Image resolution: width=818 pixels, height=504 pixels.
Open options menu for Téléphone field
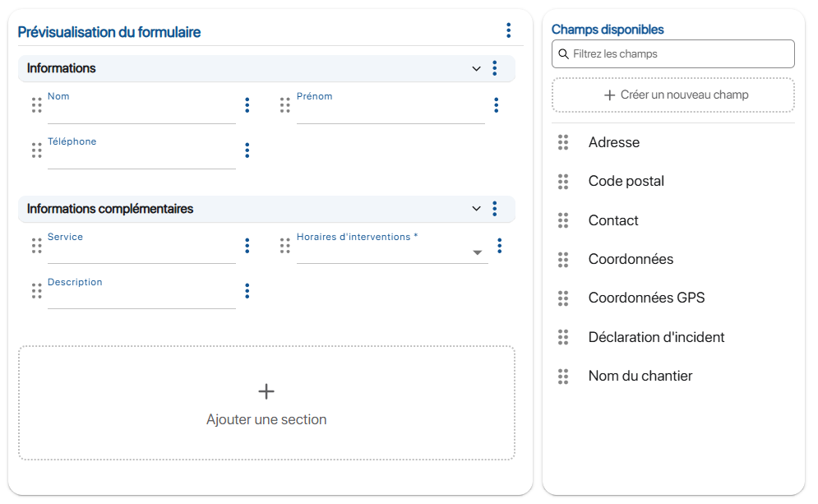(x=247, y=150)
